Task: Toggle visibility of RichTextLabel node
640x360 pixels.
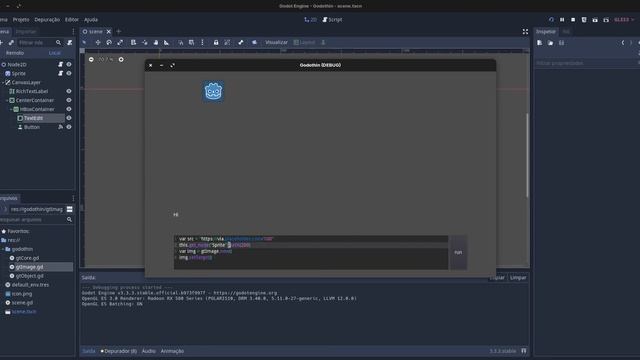Action: click(69, 91)
